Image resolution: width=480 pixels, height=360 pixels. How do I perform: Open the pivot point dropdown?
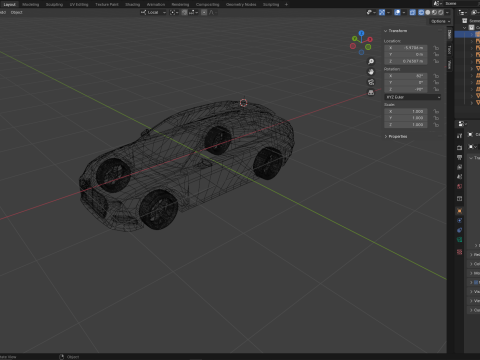click(x=174, y=12)
